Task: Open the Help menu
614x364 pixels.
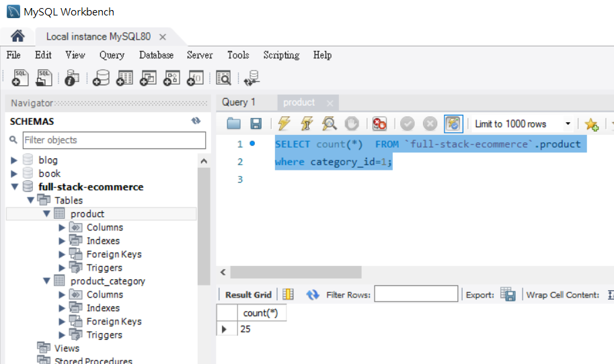Action: click(x=322, y=55)
